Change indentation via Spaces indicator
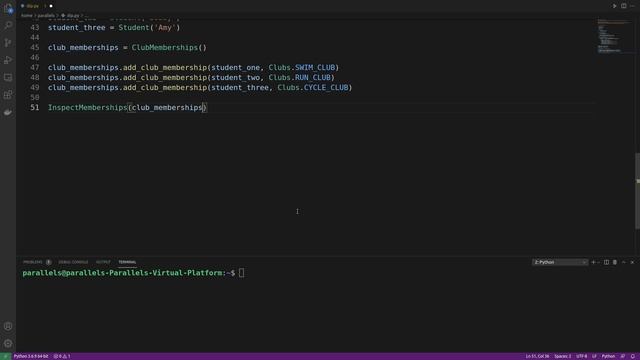Viewport: 640px width, 360px height. [562, 356]
